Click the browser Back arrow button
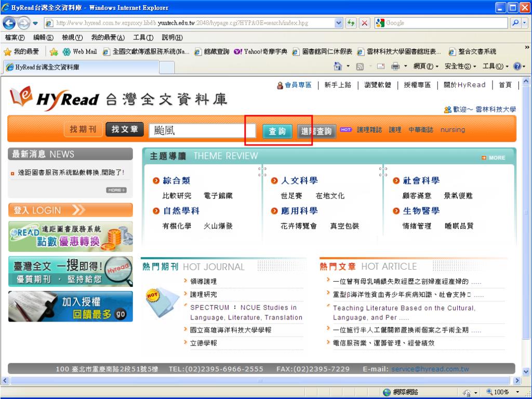Screen dimensions: 532x399 click(9, 23)
